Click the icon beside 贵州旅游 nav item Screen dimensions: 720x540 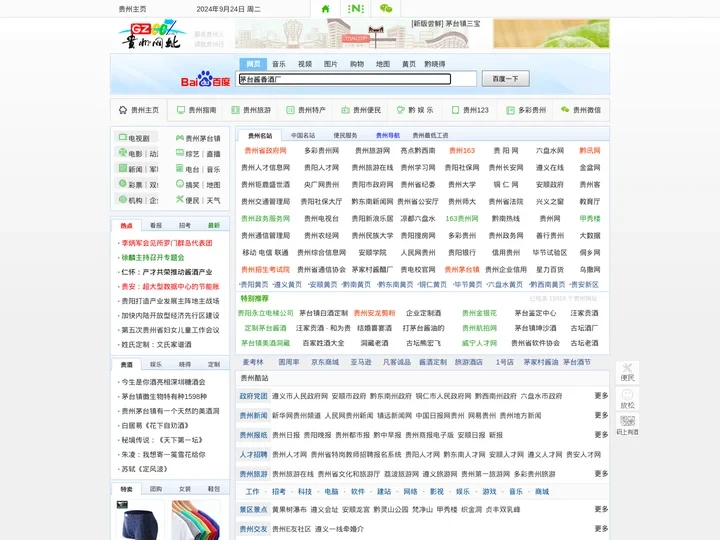pos(236,110)
